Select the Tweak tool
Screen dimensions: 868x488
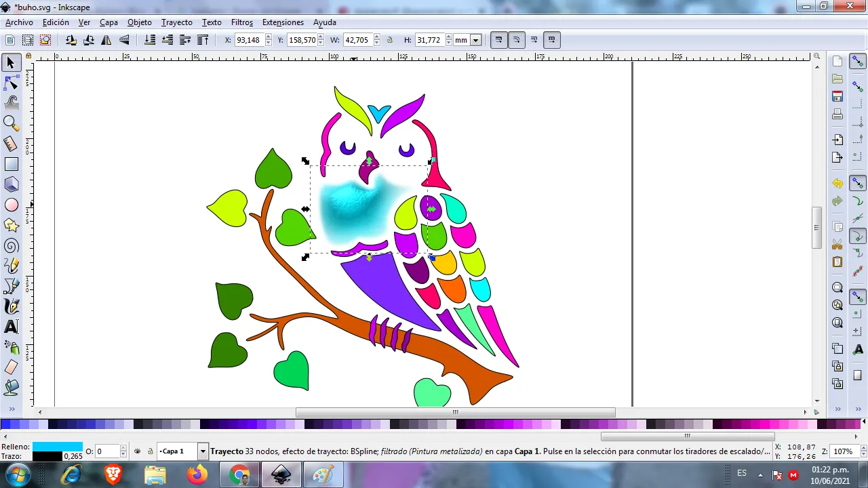[x=11, y=103]
